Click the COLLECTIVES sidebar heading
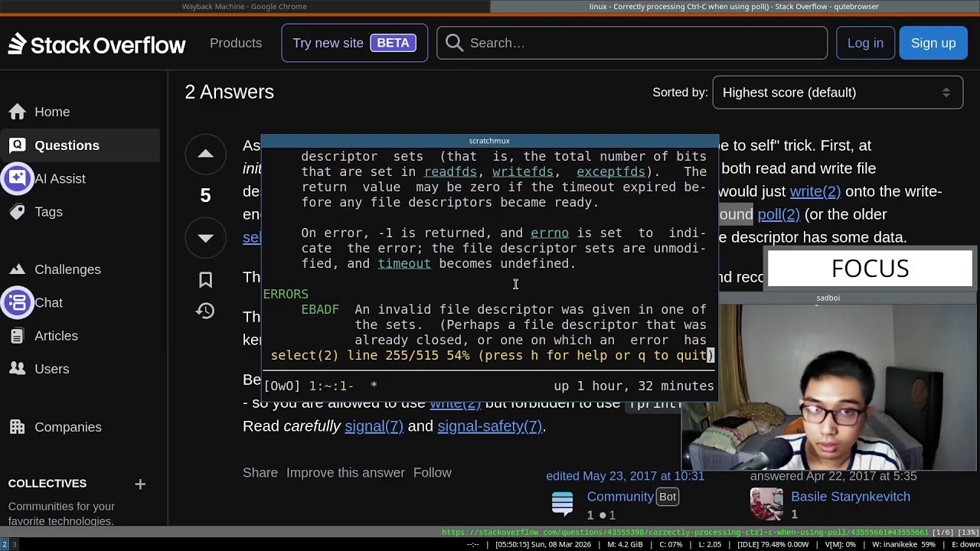980x551 pixels. pyautogui.click(x=47, y=484)
